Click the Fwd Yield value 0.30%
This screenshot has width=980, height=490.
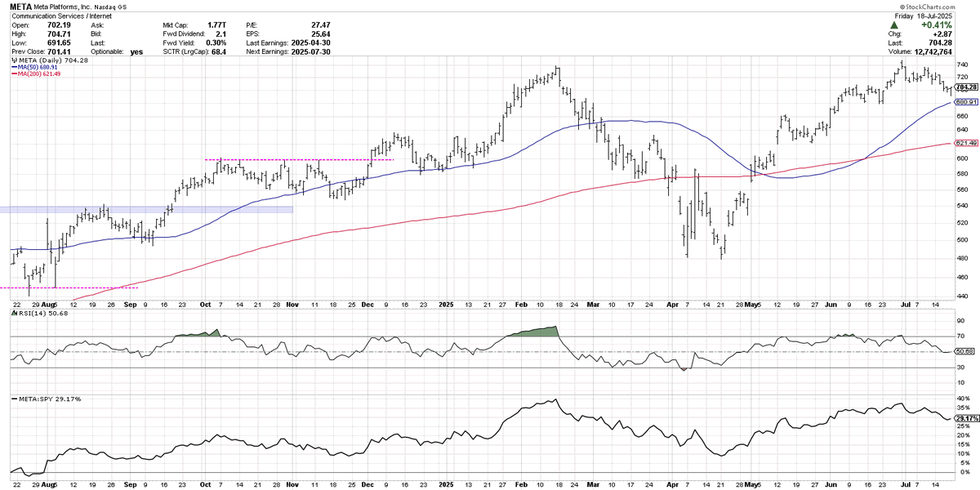point(218,42)
